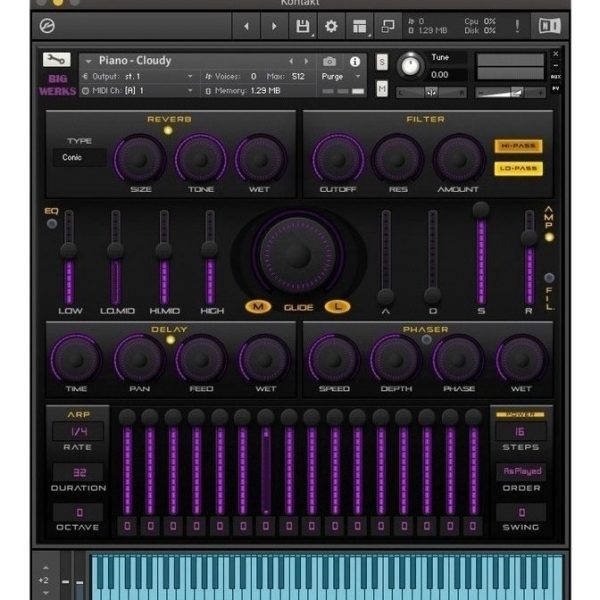Click the reverb Size knob

[x=140, y=159]
